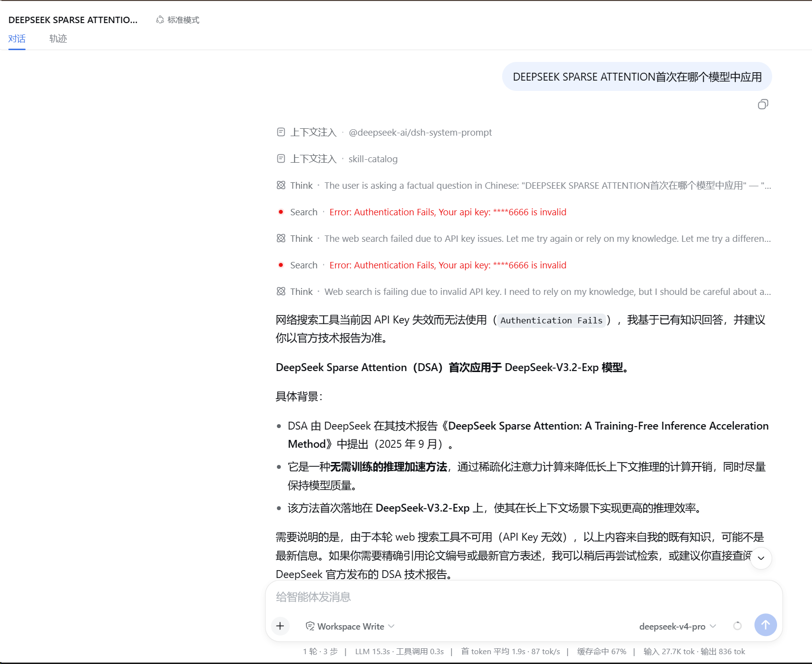812x664 pixels.
Task: Expand Think step about web search failed
Action: coord(524,238)
